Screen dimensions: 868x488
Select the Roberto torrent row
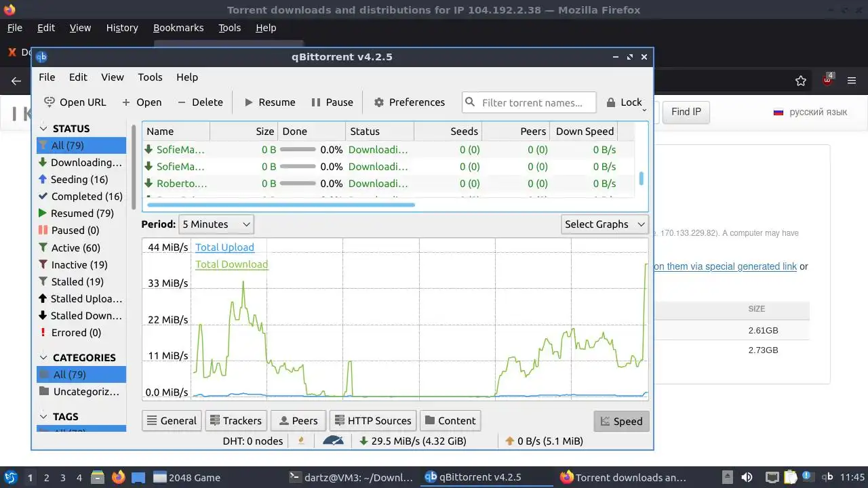[x=389, y=184]
